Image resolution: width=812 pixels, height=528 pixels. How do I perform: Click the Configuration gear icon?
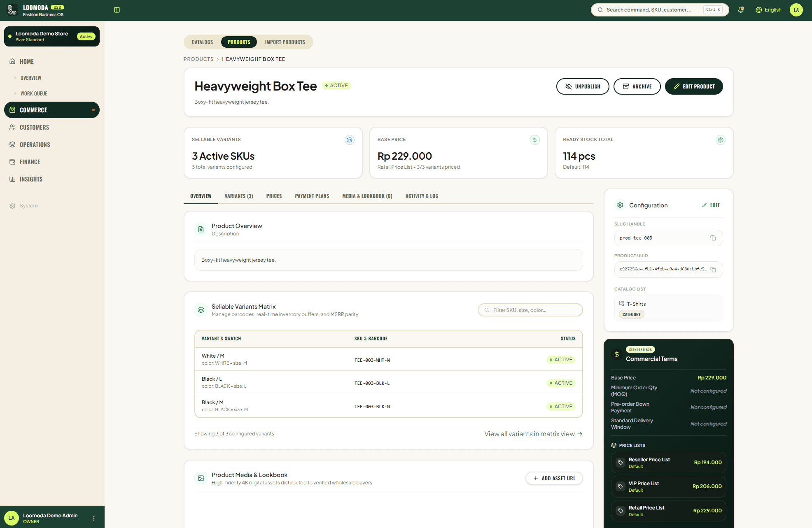coord(620,205)
